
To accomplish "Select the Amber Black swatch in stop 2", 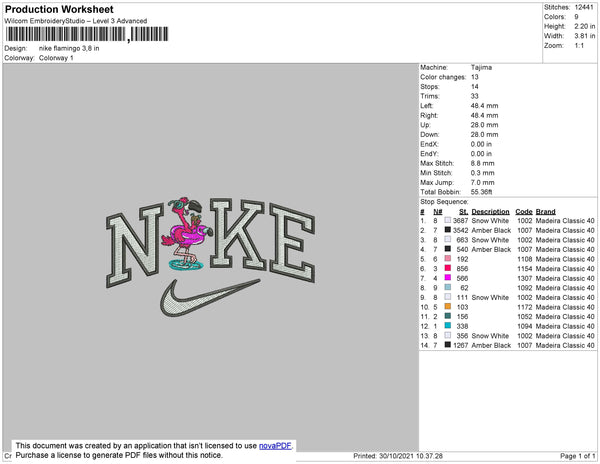I will [447, 230].
